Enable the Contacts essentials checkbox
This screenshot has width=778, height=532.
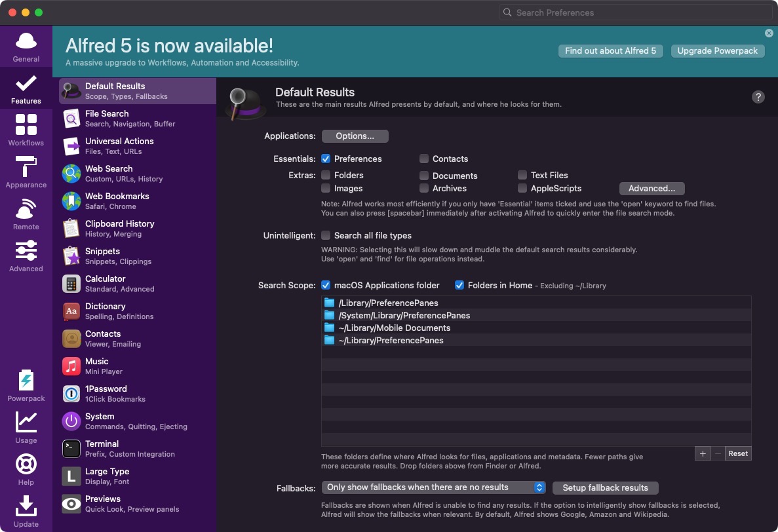423,159
